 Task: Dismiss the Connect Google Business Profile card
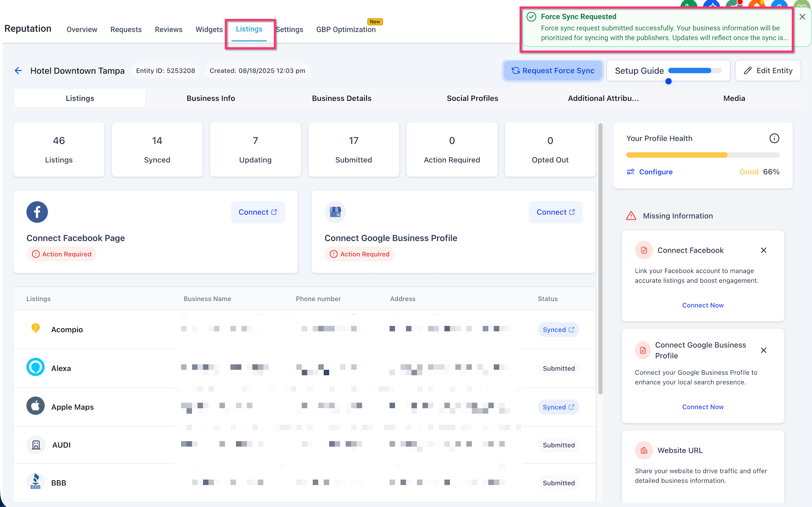pos(763,350)
